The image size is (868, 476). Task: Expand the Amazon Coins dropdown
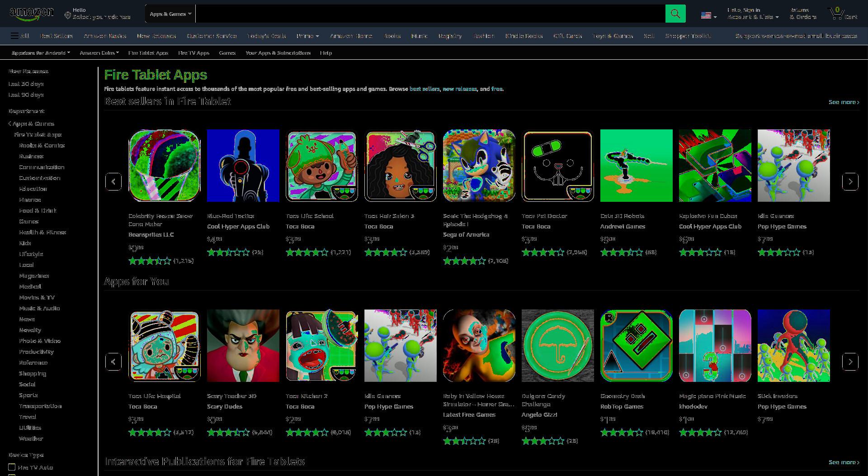(x=99, y=53)
